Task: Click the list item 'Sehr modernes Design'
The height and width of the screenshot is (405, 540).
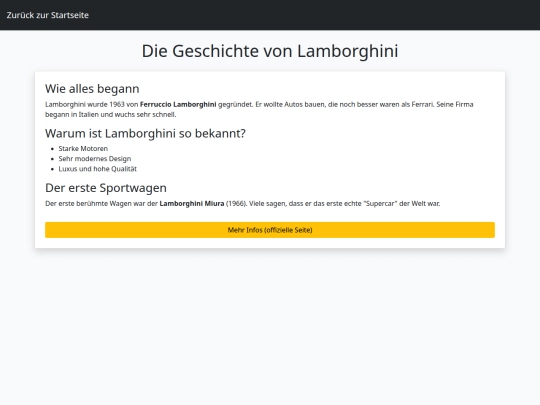Action: 95,159
